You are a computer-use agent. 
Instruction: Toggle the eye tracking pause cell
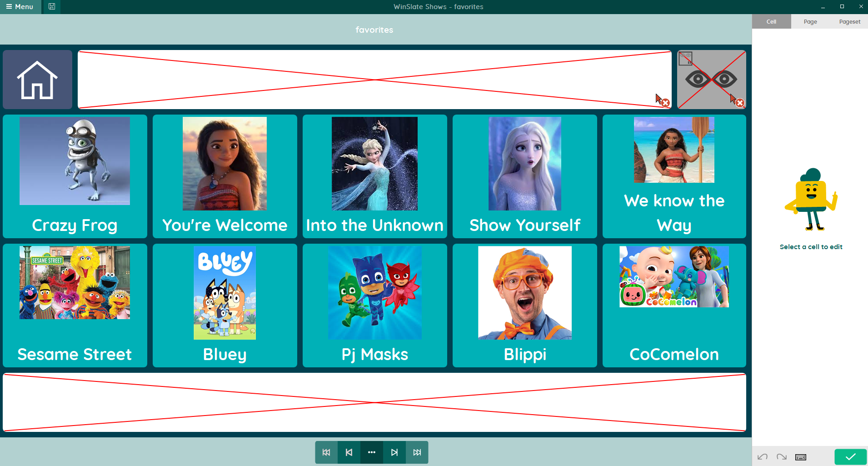(712, 80)
